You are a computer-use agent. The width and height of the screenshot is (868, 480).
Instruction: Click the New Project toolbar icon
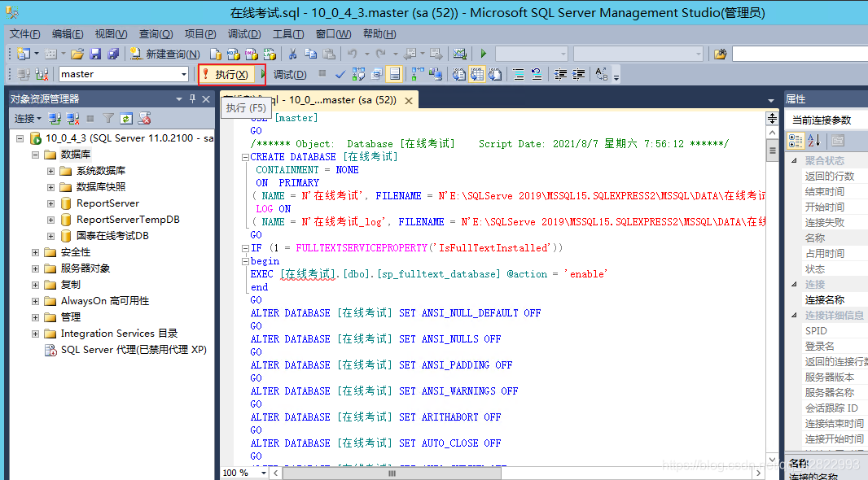click(23, 54)
